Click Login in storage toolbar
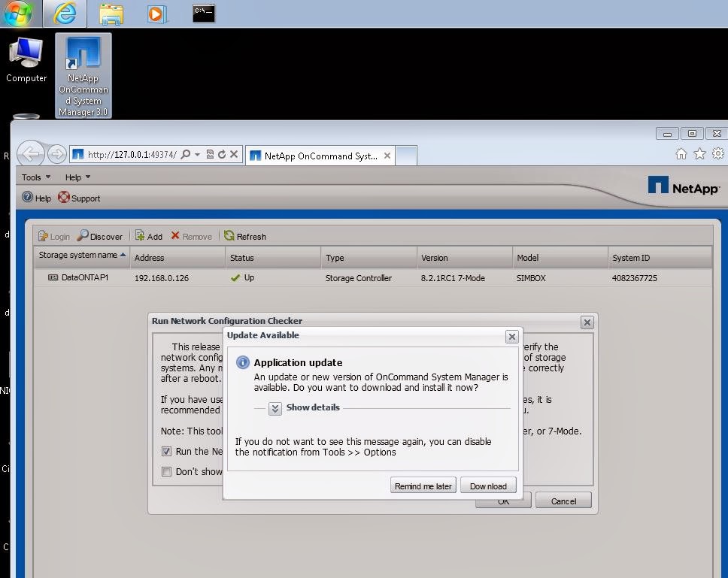The image size is (728, 578). point(54,236)
